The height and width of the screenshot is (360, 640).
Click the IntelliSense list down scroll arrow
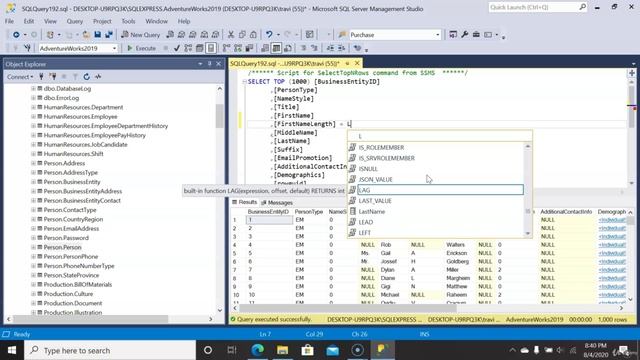point(528,234)
